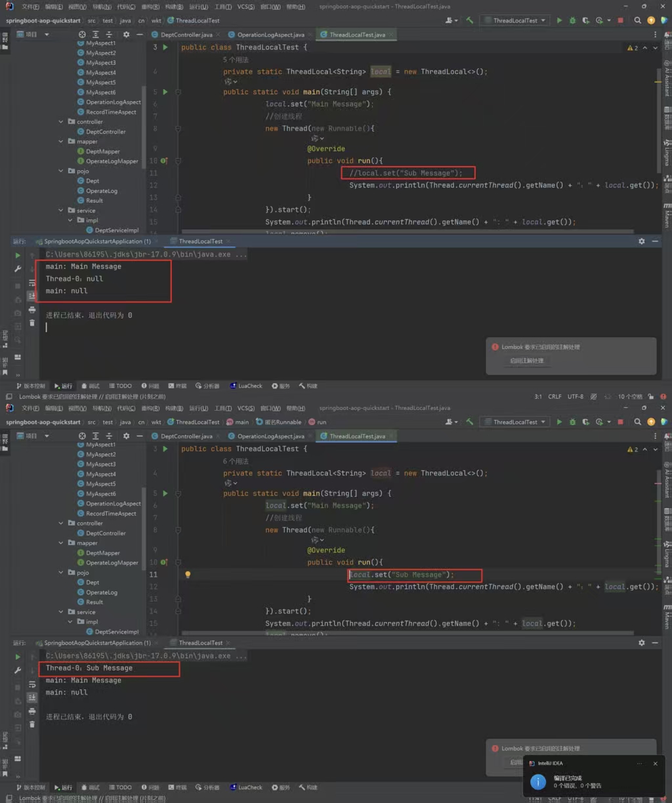This screenshot has height=803, width=672.
Task: Click 启用注解处理 button in upper Lombok notification
Action: tap(526, 361)
